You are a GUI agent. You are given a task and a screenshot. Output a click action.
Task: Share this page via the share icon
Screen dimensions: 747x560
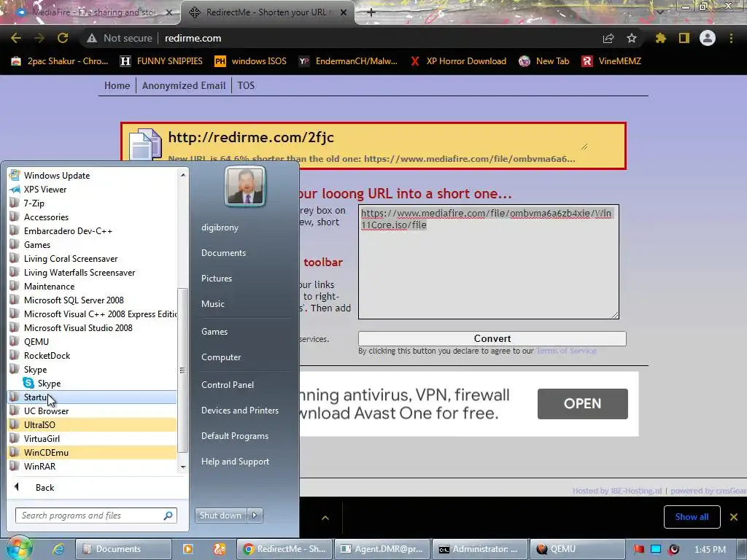coord(608,38)
